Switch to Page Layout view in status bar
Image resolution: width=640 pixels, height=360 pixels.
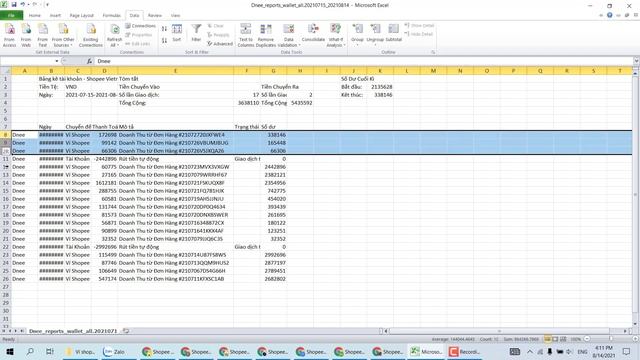555,339
